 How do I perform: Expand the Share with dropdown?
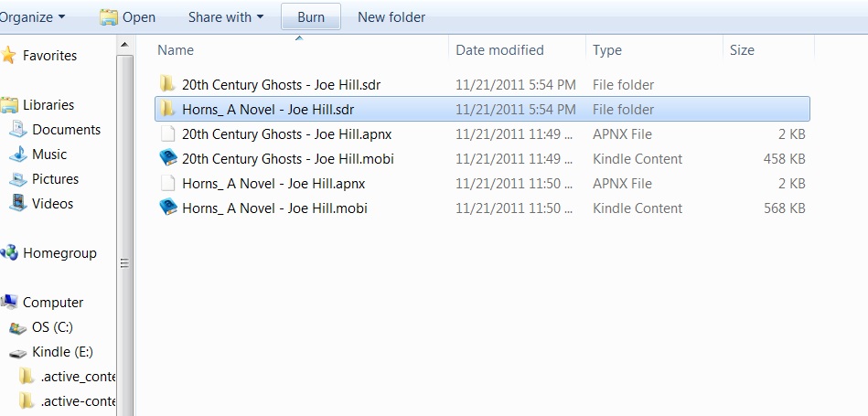(x=225, y=16)
